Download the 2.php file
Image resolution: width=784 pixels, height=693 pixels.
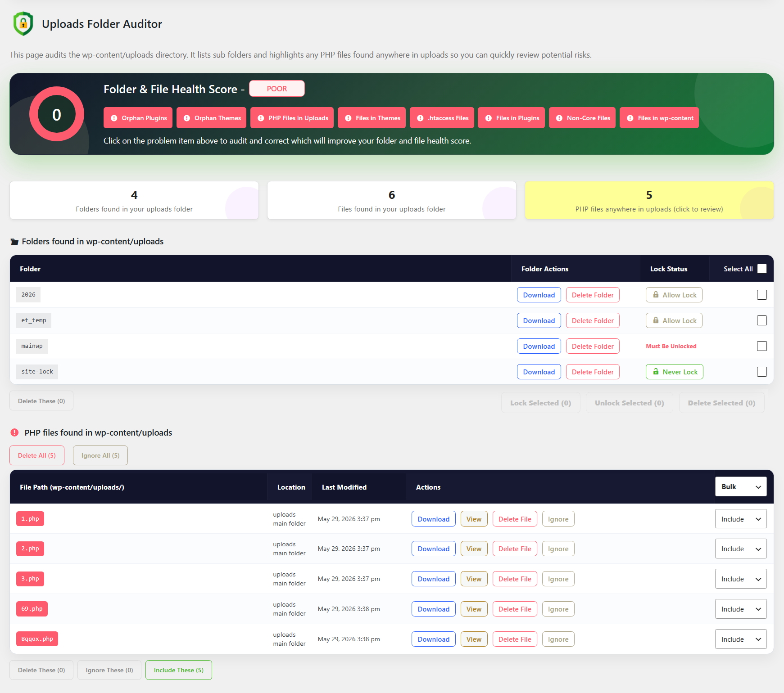[x=434, y=549]
